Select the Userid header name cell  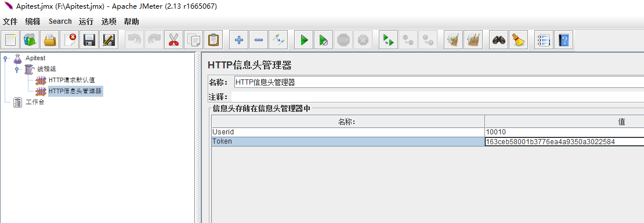[348, 132]
